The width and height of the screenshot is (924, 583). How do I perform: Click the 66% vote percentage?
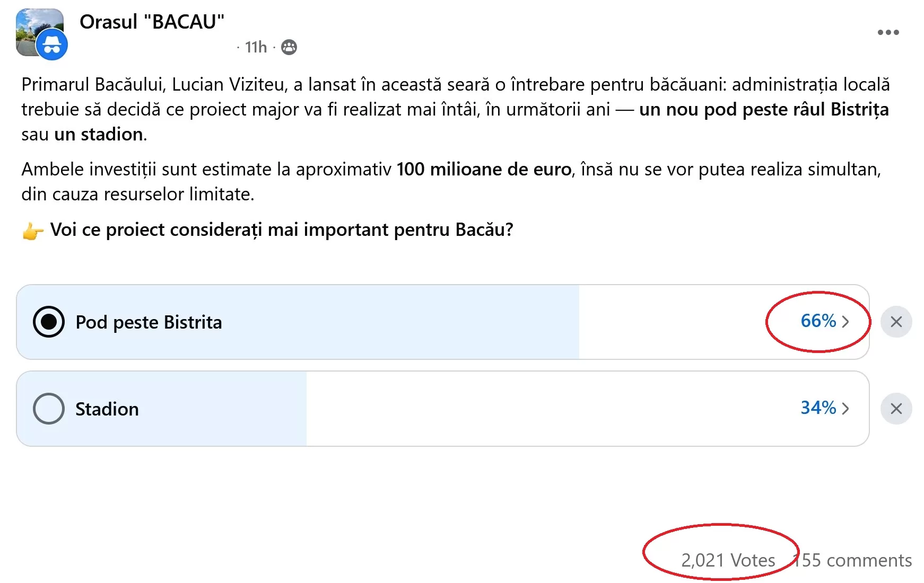818,321
